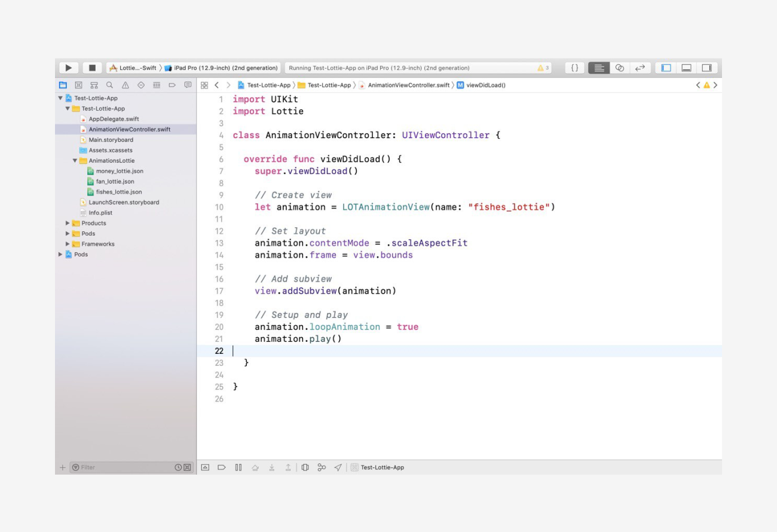Screen dimensions: 777x532
Task: Open Simulate Location menu
Action: pos(338,467)
